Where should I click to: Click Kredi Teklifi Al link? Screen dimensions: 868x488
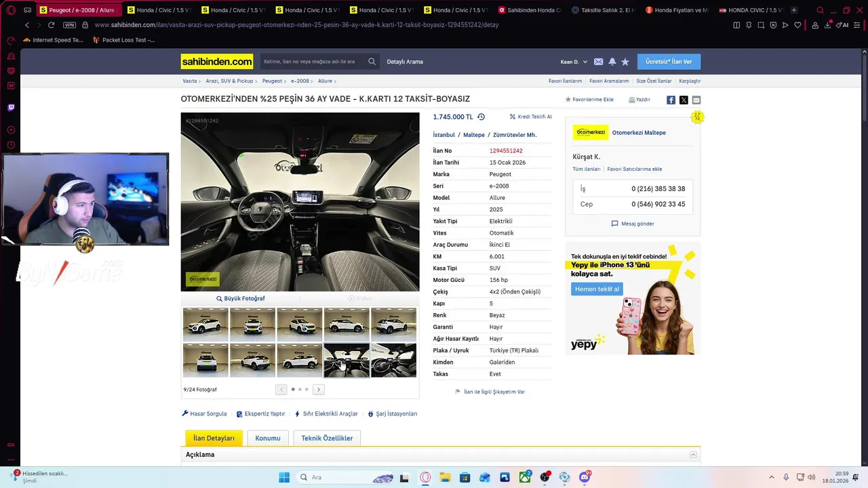pyautogui.click(x=530, y=117)
